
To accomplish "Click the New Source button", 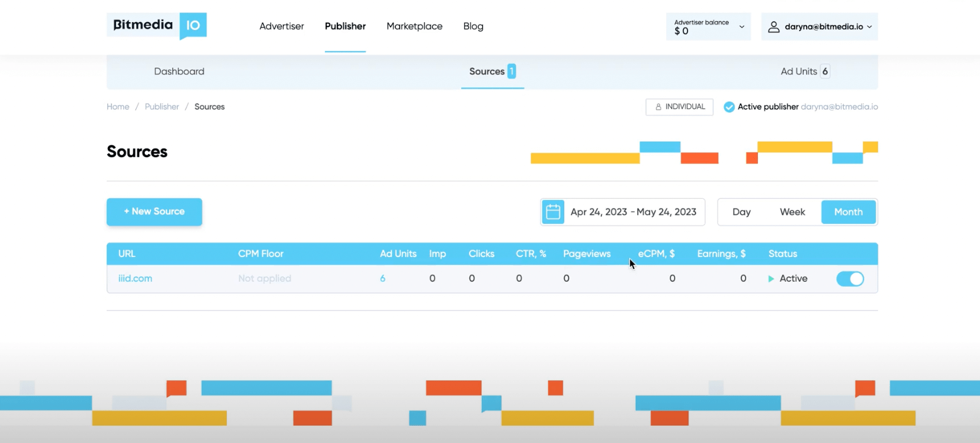I will pyautogui.click(x=154, y=212).
